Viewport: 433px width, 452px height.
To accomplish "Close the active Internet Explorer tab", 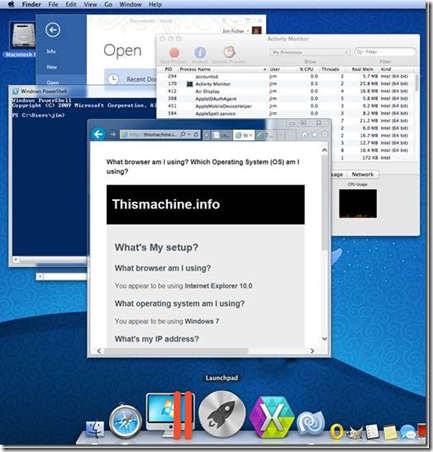I will click(x=251, y=135).
